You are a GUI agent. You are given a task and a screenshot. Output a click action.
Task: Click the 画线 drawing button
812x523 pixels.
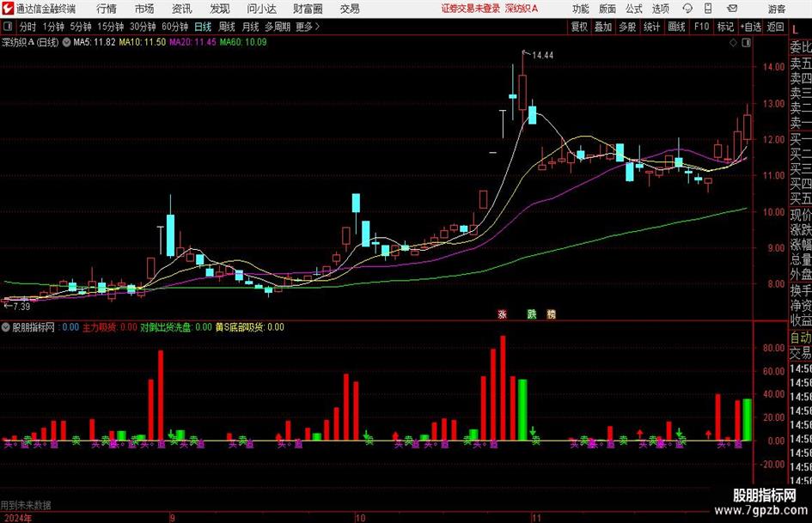pyautogui.click(x=676, y=27)
